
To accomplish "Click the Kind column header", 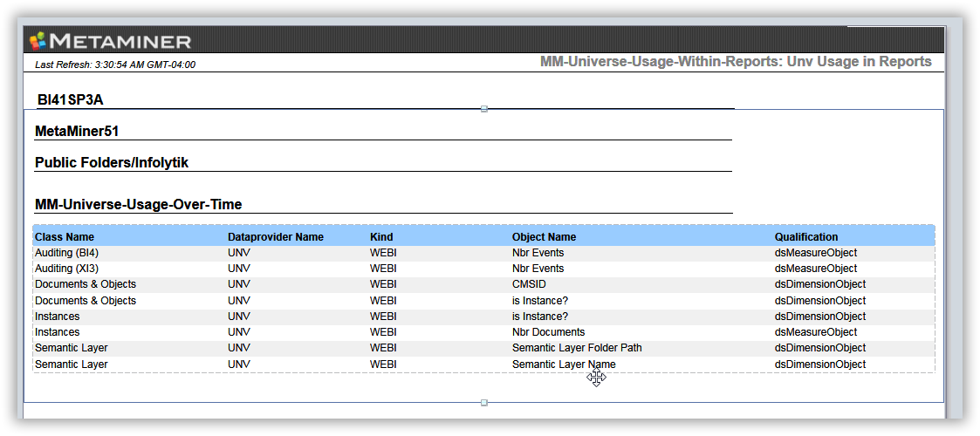I will point(381,237).
